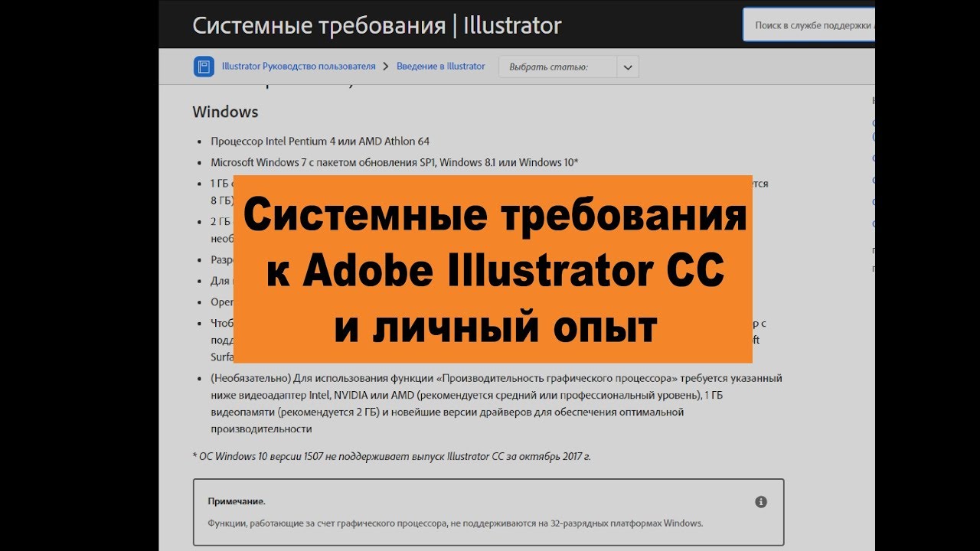Select the 'Процессор Intel Pentium 4 или AMD Athlon 64' line
The height and width of the screenshot is (551, 980).
click(x=320, y=142)
